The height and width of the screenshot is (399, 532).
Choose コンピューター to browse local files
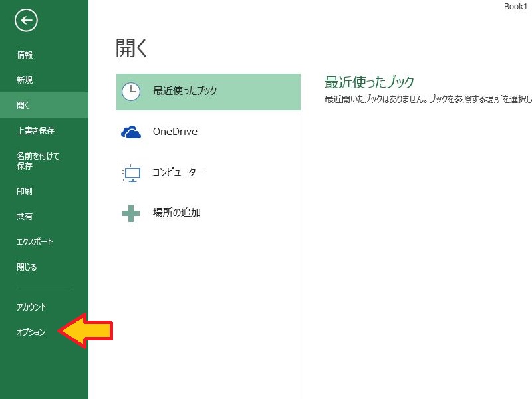pos(178,172)
